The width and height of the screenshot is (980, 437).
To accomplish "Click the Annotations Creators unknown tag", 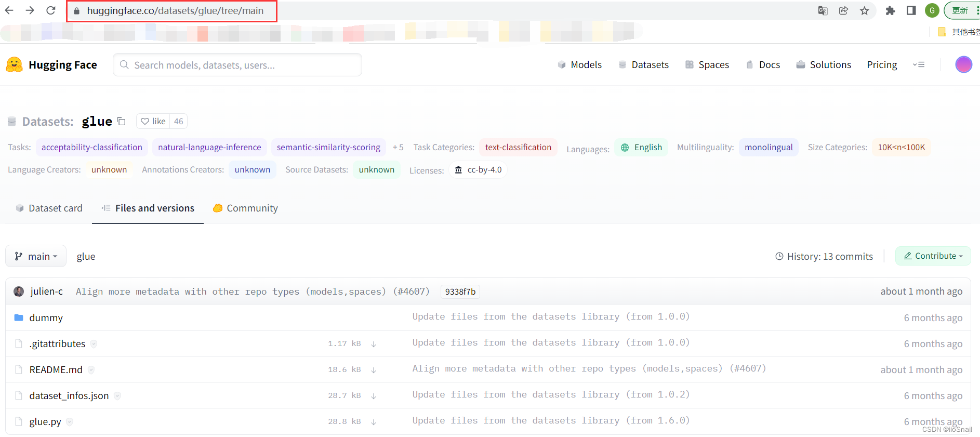I will [x=252, y=169].
